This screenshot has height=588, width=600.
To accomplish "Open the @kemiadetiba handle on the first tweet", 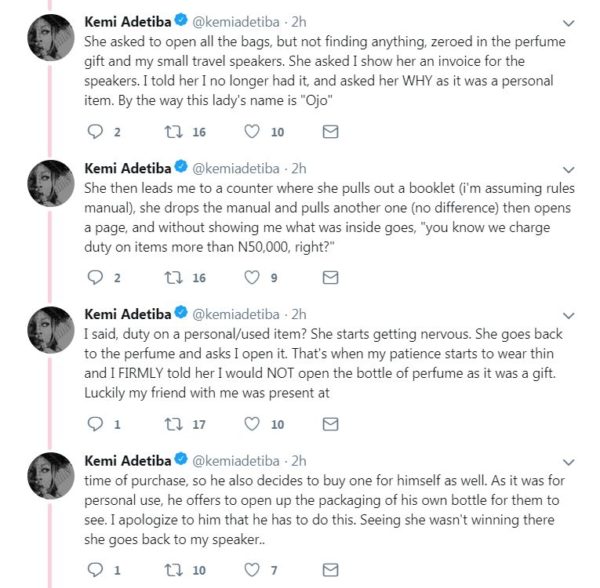I will tap(236, 22).
